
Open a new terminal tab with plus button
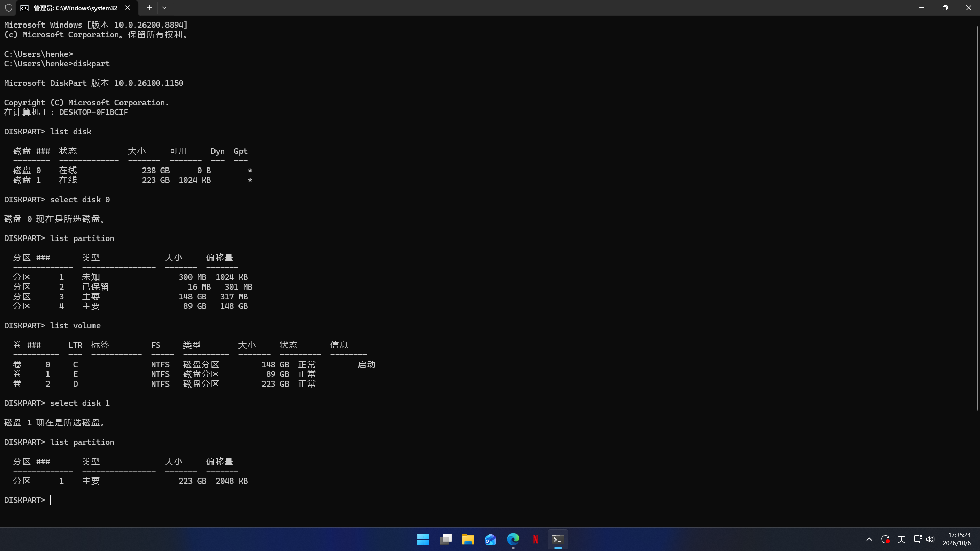point(149,8)
